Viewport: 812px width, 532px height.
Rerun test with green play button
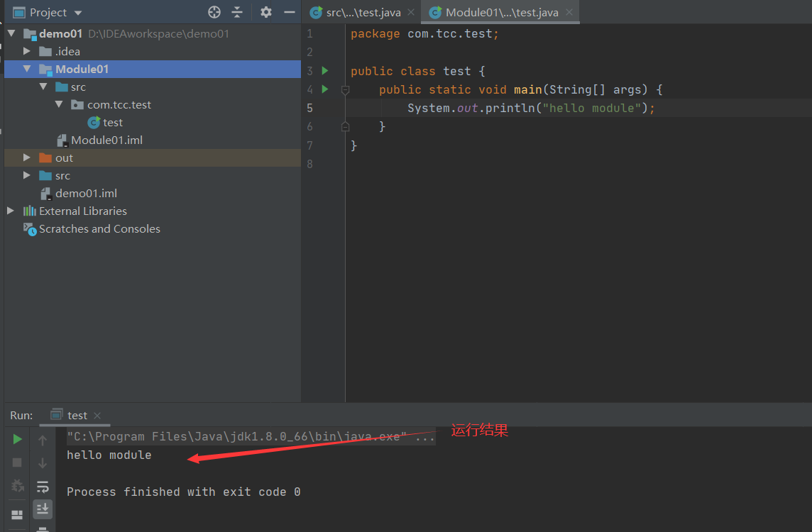click(17, 439)
